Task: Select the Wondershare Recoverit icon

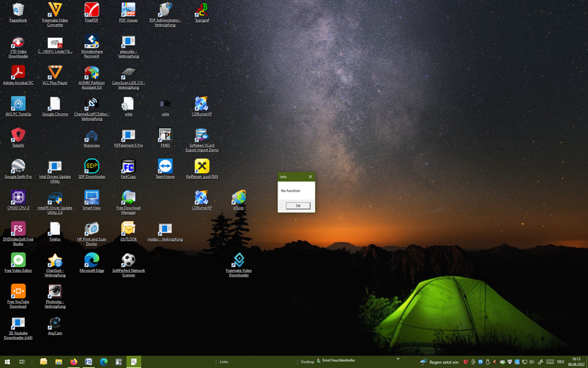Action: [x=91, y=45]
